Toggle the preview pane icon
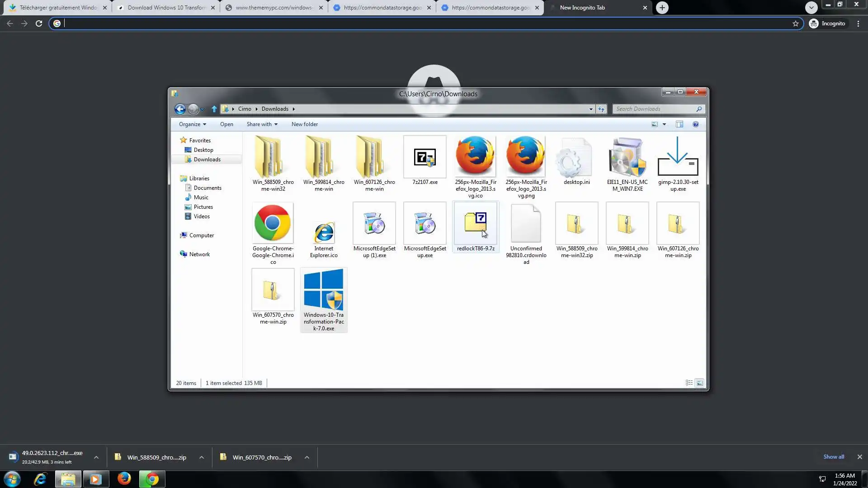The width and height of the screenshot is (868, 488). (x=679, y=124)
